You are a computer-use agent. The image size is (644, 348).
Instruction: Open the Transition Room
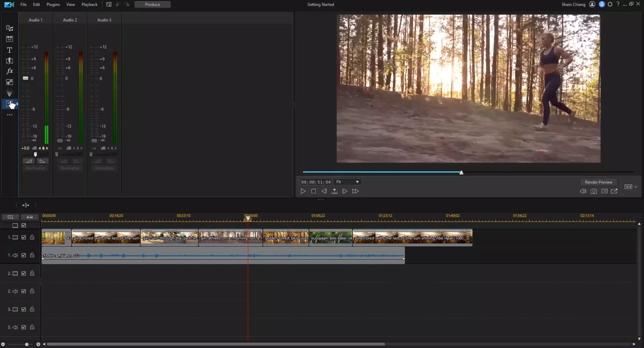click(x=9, y=61)
